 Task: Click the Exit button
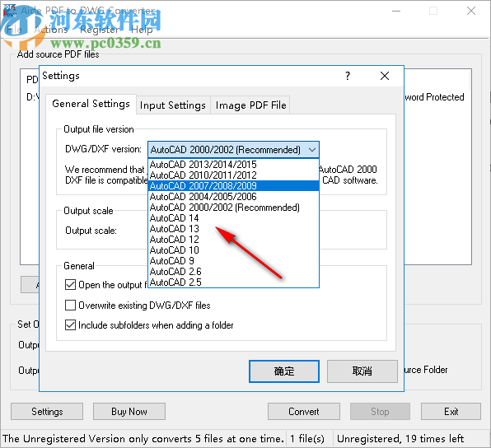coord(451,412)
